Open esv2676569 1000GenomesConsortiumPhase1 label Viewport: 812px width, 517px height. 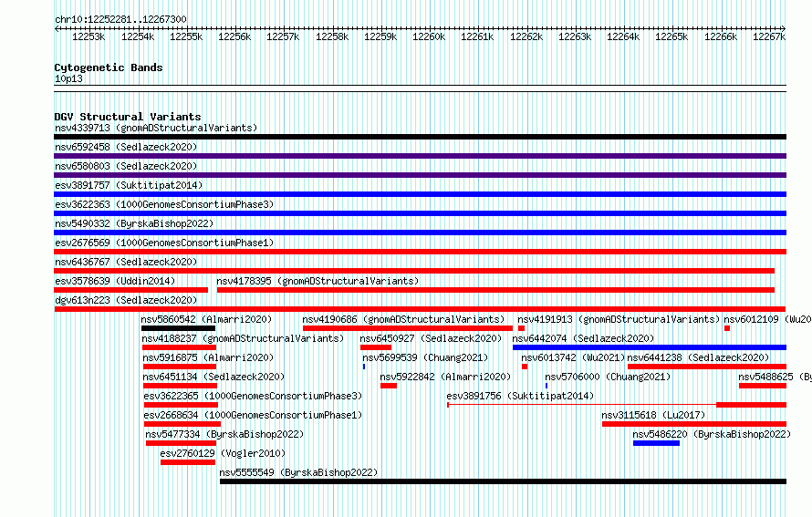[x=164, y=243]
